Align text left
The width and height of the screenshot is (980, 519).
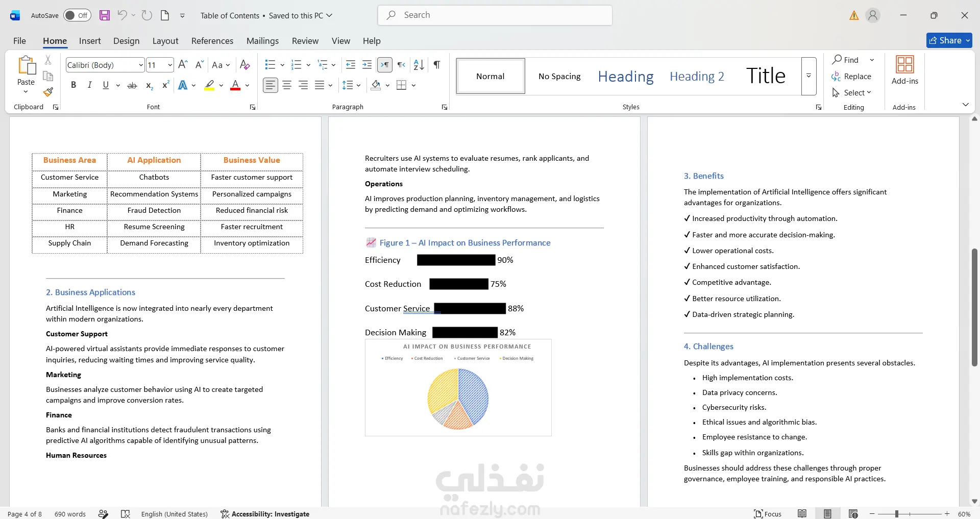pyautogui.click(x=271, y=85)
